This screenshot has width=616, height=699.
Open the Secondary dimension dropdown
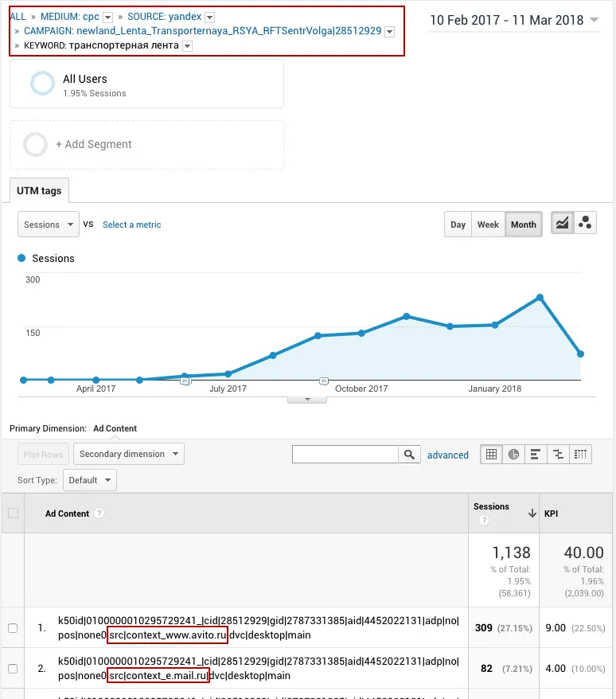[129, 454]
